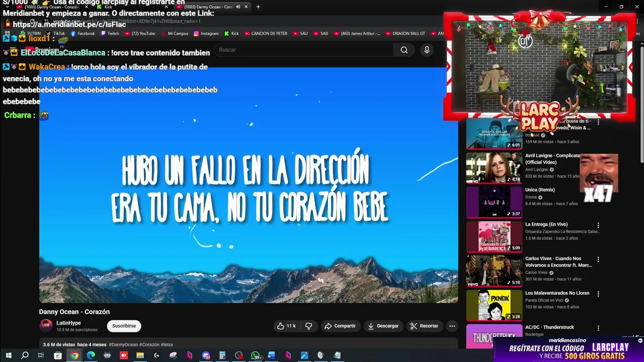Open the SAD bookmark

click(x=320, y=33)
